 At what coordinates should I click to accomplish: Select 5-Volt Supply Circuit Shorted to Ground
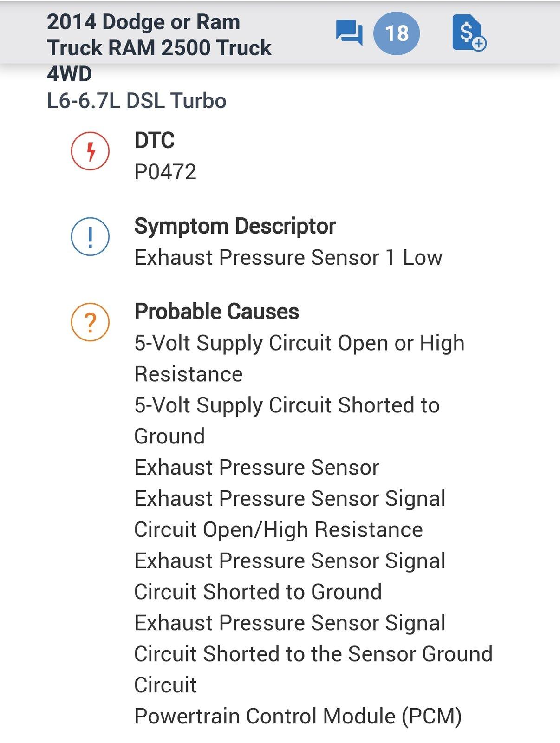287,421
